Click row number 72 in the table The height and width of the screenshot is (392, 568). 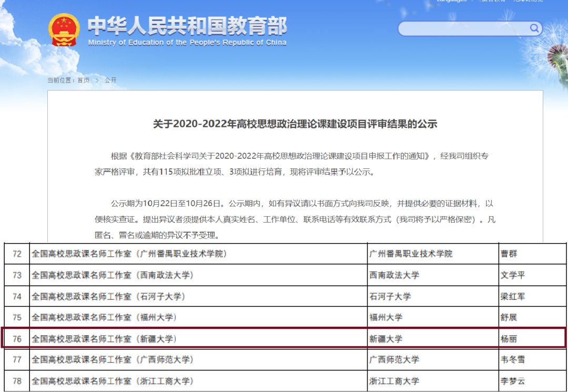[17, 254]
